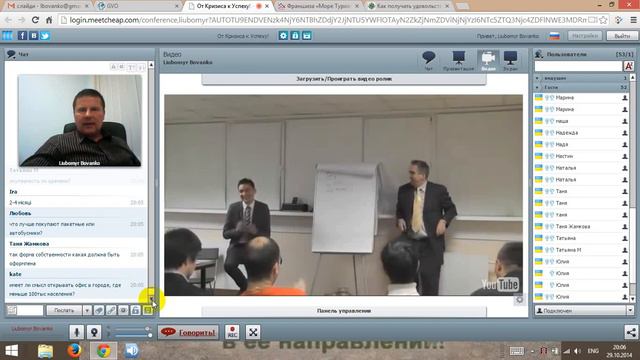Open Загрузить/Проиграть видео ролик bar
The width and height of the screenshot is (640, 360).
(x=344, y=79)
